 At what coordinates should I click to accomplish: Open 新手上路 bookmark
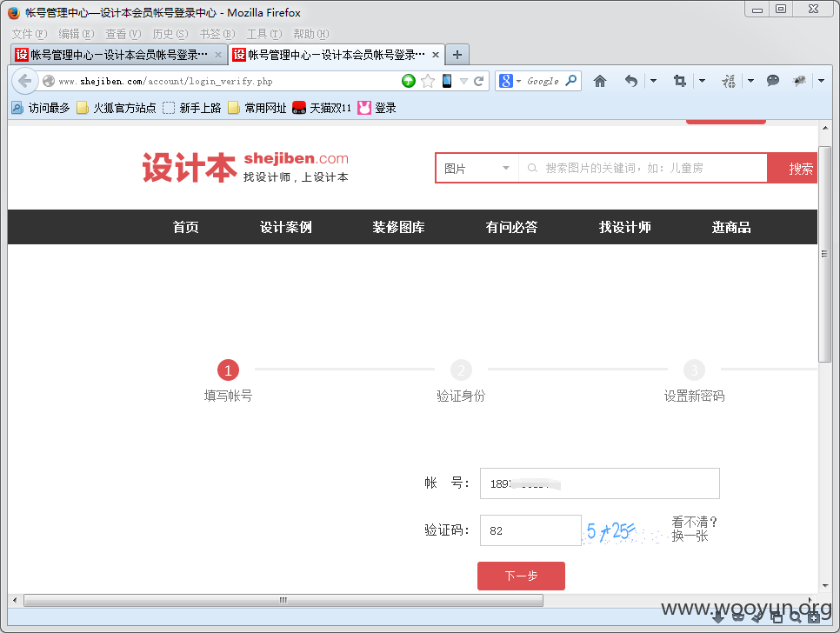tap(192, 108)
